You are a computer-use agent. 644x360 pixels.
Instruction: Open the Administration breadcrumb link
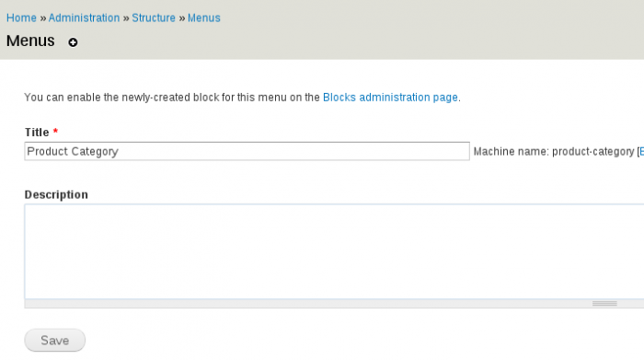pos(85,18)
